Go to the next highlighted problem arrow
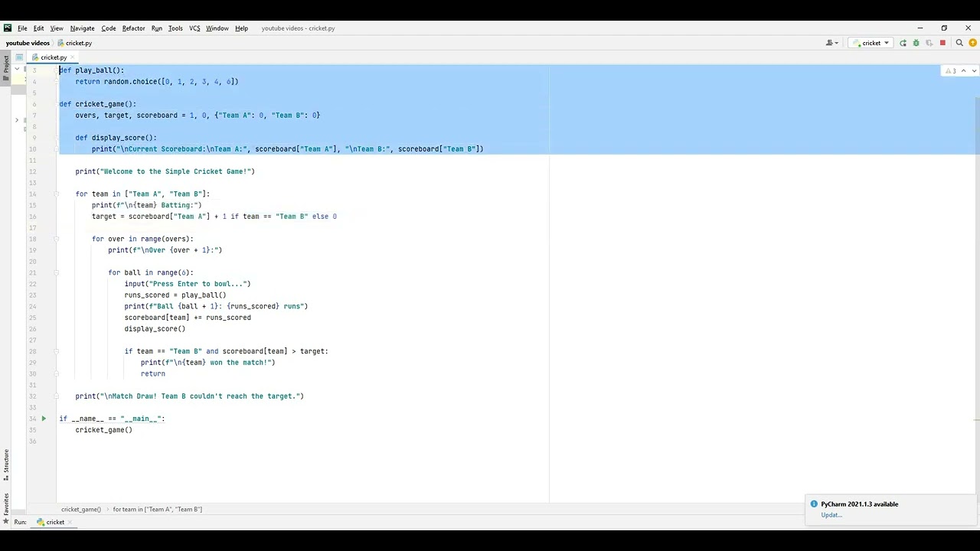Image resolution: width=980 pixels, height=551 pixels. (x=974, y=70)
